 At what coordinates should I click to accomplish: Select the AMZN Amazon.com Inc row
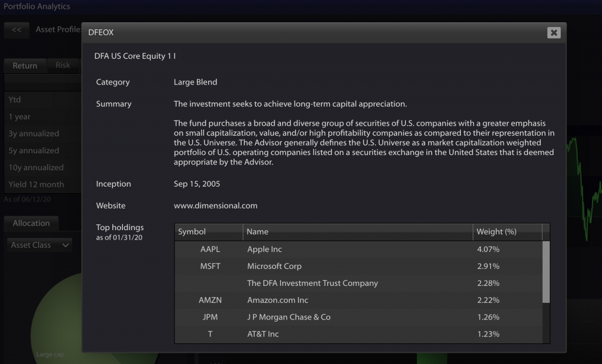[359, 300]
